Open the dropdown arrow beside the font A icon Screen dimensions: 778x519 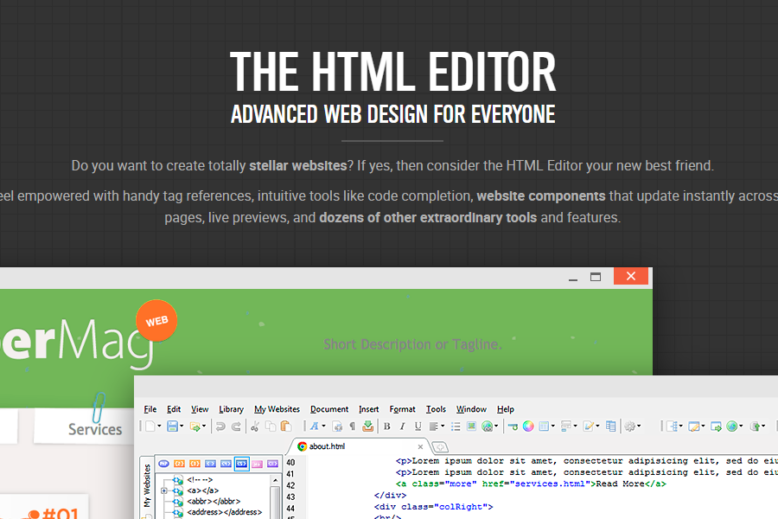tap(324, 426)
